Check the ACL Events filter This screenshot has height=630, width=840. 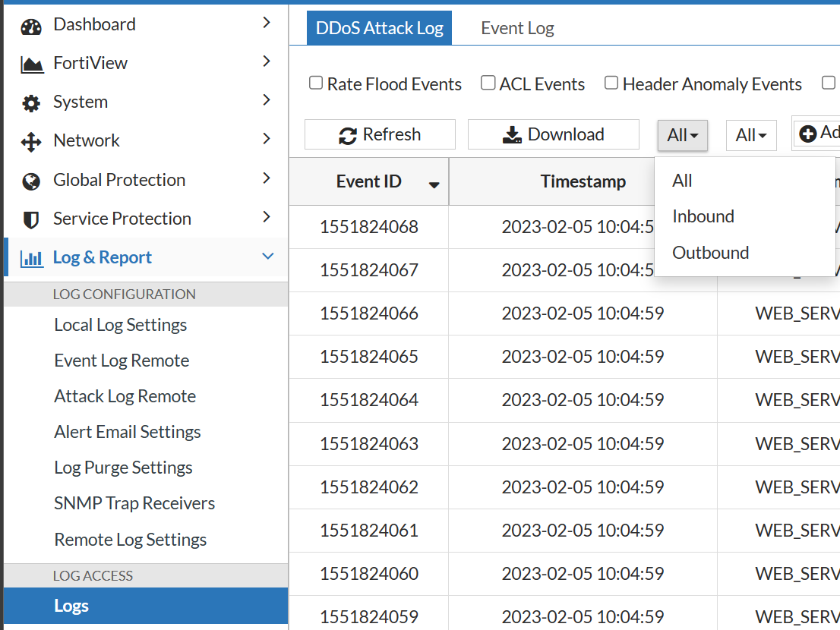pyautogui.click(x=488, y=83)
